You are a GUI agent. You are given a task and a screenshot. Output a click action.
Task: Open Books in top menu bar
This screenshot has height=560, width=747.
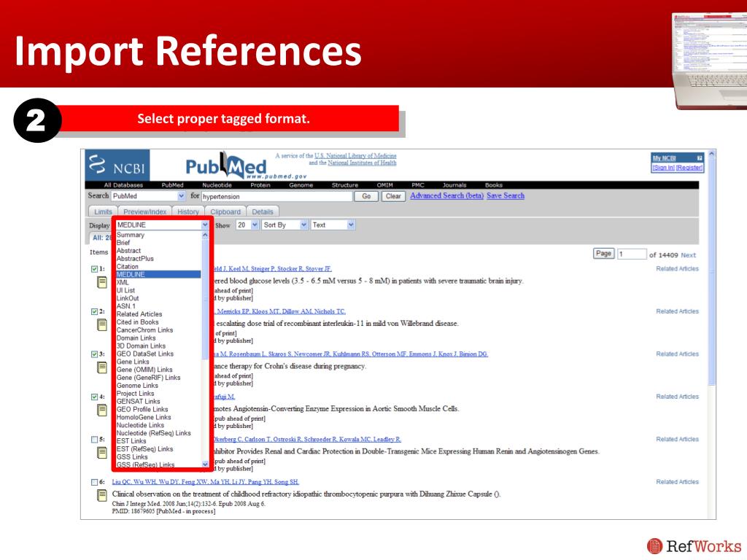(x=494, y=185)
